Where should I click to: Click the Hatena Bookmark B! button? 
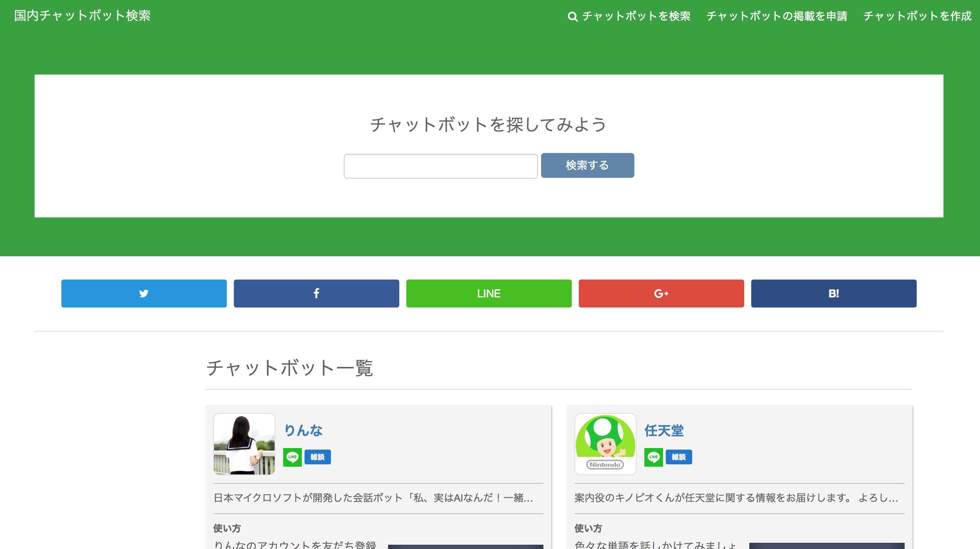click(x=834, y=294)
